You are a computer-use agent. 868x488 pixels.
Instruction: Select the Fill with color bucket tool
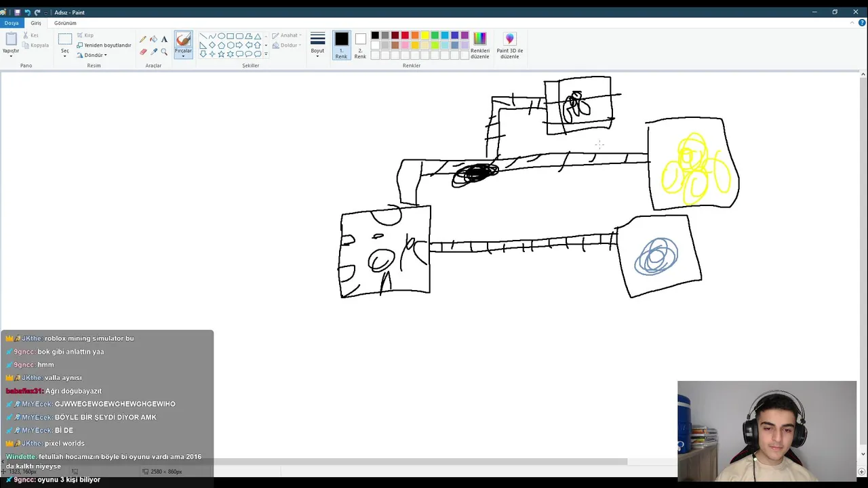click(153, 39)
